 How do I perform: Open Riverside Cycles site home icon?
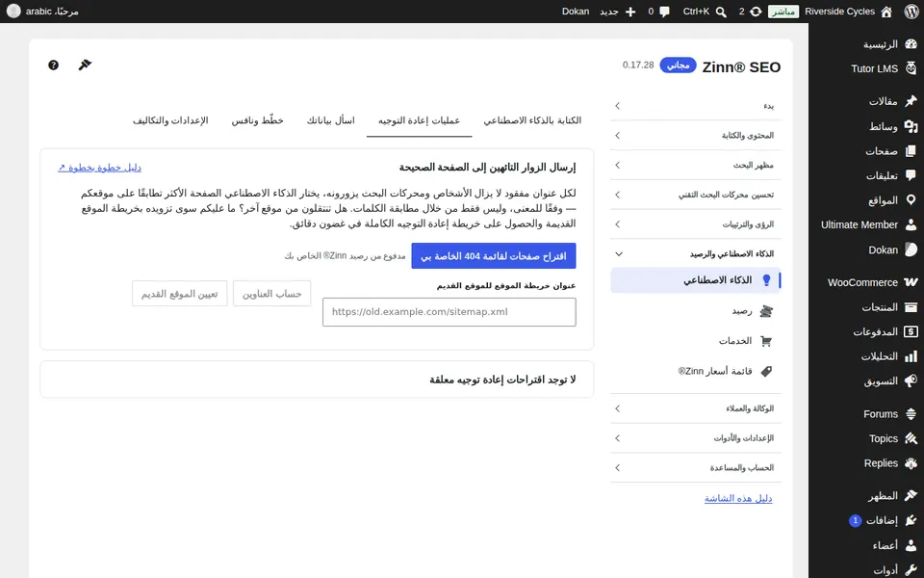[886, 12]
